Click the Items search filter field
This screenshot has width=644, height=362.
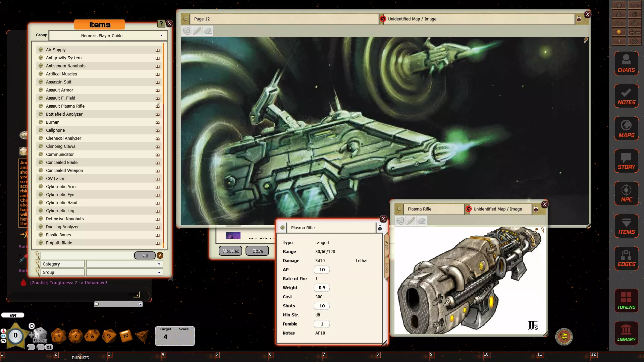[x=87, y=255]
